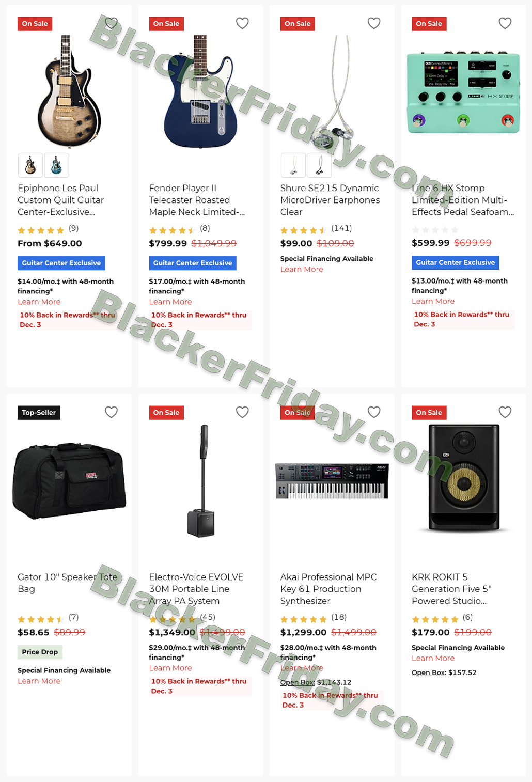This screenshot has height=782, width=532.
Task: Open the Line 6 HX Stomp pedal image
Action: point(463,92)
